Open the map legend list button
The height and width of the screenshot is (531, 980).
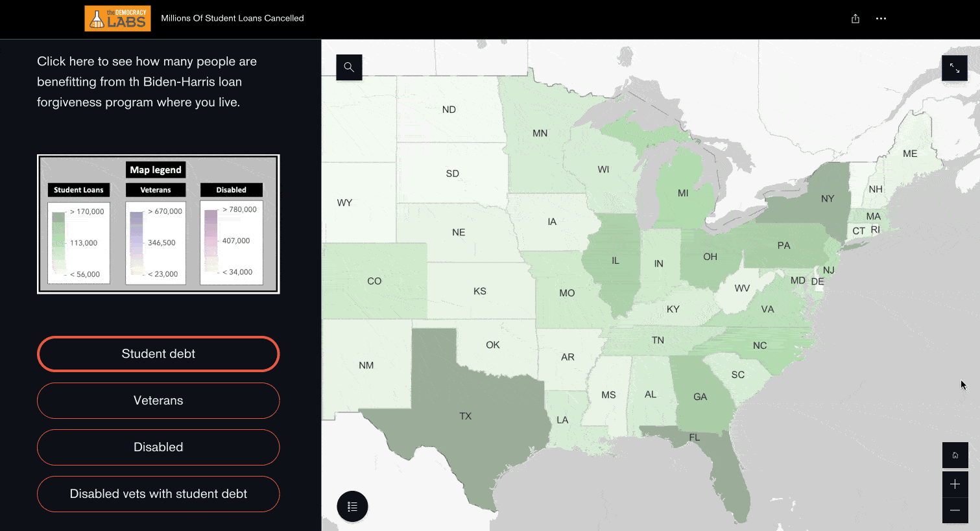click(x=352, y=506)
